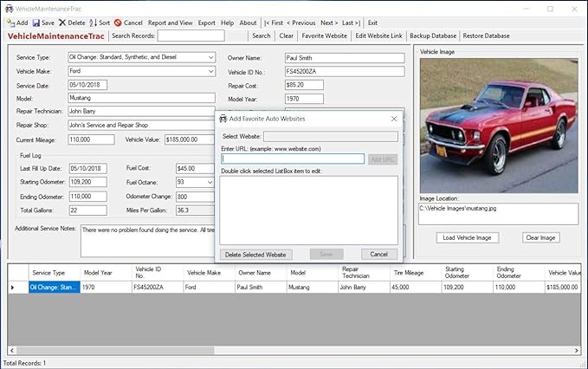Click the Add record toolbar icon
Viewport: 588px width, 369px height.
tap(10, 22)
